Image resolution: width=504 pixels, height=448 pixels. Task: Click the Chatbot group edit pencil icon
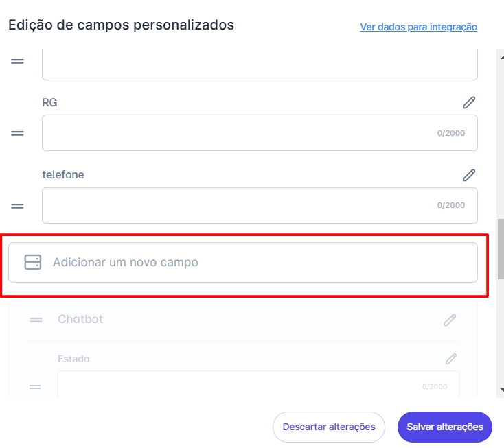(450, 320)
